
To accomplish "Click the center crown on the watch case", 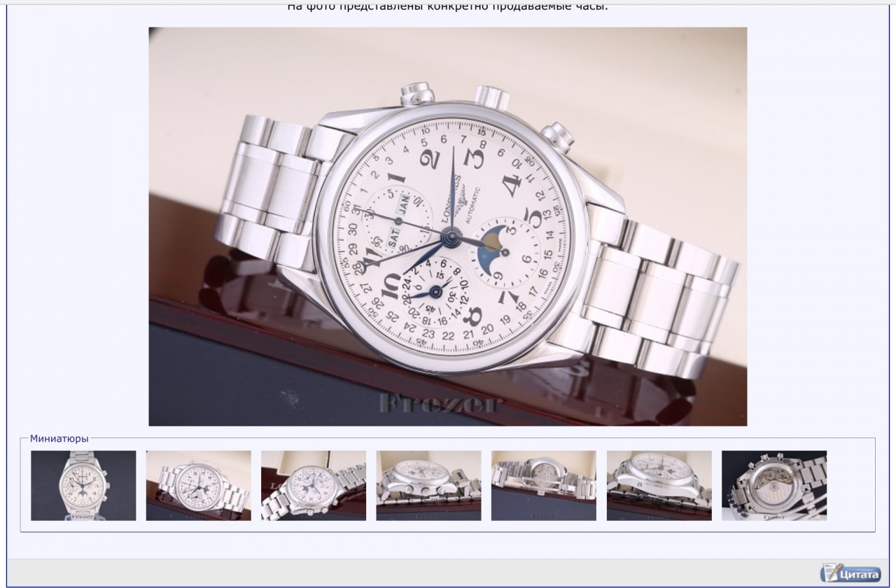I will 492,96.
